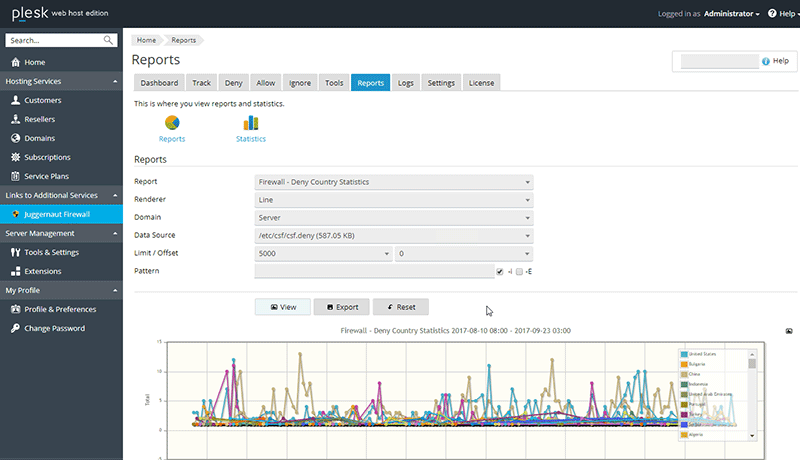Click the legend scroll down arrow
This screenshot has width=800, height=460.
click(x=752, y=436)
